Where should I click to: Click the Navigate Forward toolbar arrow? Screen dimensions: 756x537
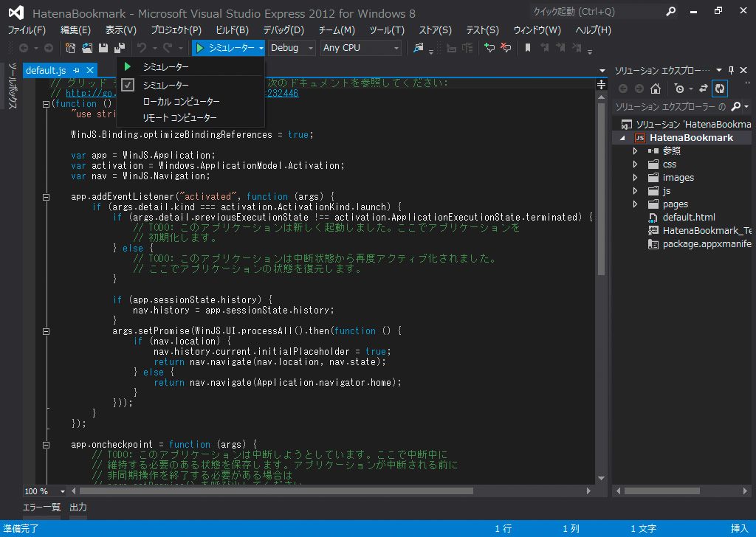point(49,48)
